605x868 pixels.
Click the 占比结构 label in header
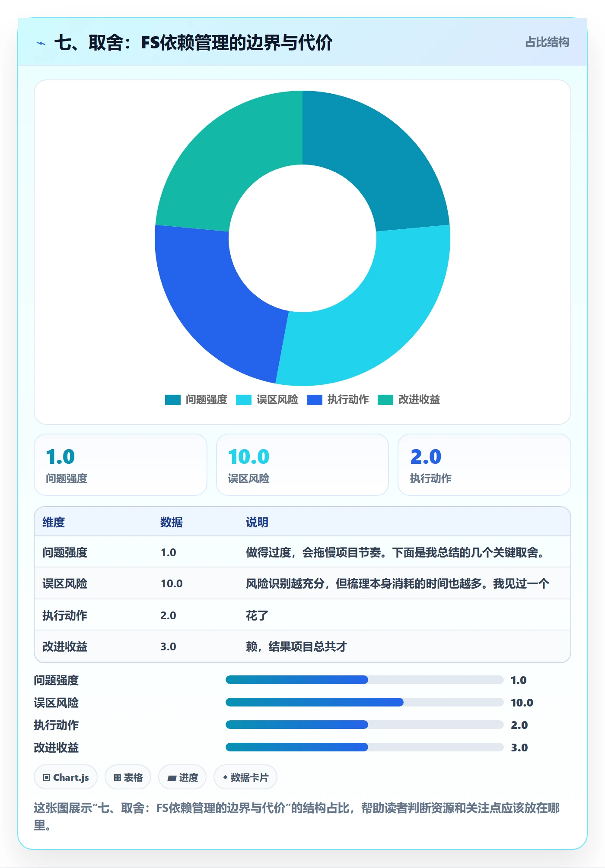[x=547, y=42]
